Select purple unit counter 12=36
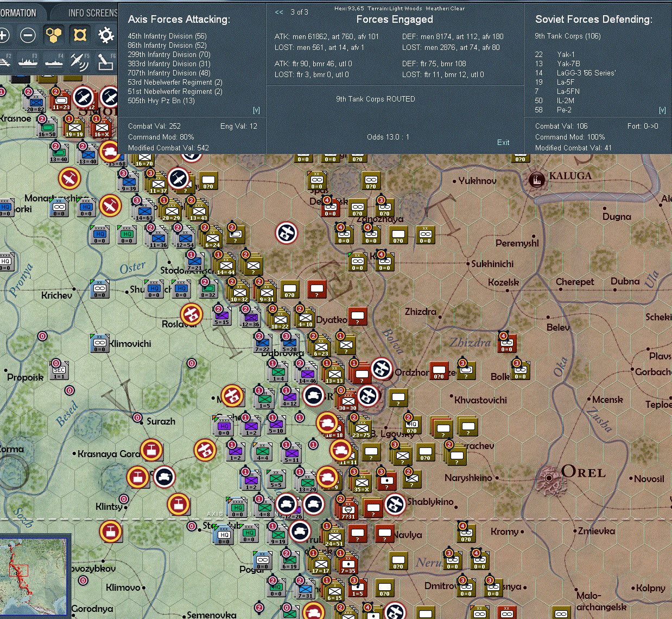 (250, 318)
